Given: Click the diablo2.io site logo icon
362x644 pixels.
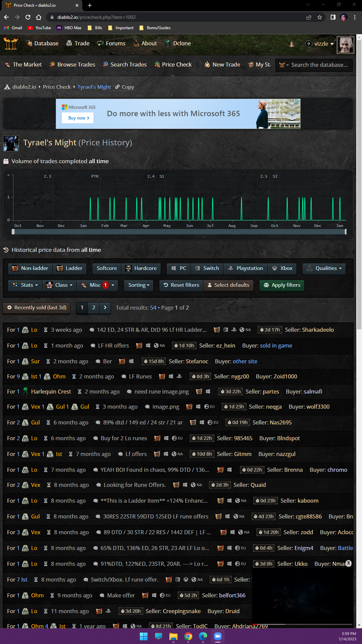Looking at the screenshot, I should tap(10, 44).
